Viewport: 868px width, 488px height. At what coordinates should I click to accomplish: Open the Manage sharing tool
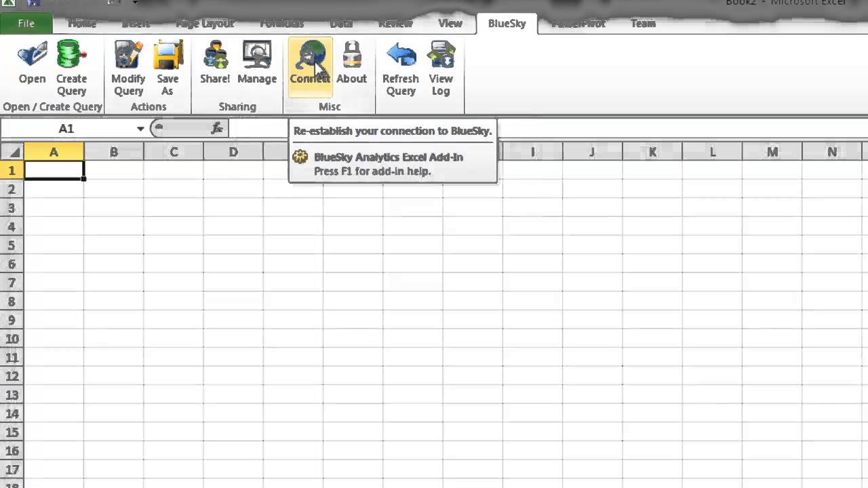[257, 55]
